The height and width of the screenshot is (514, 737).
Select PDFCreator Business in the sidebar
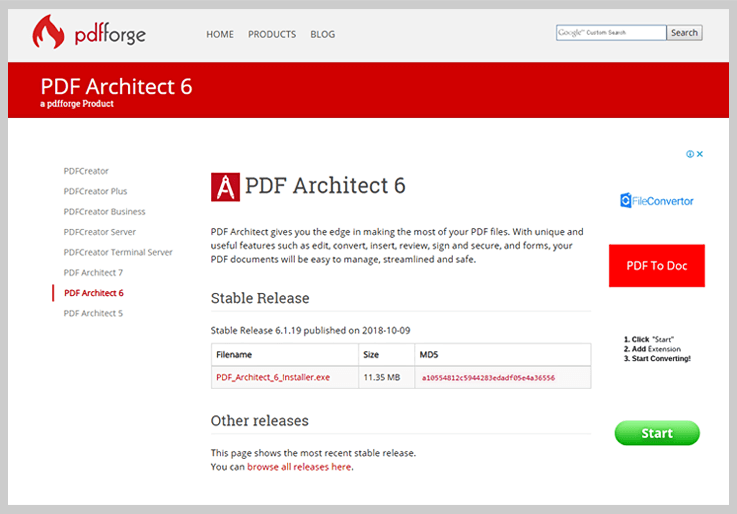pos(104,211)
